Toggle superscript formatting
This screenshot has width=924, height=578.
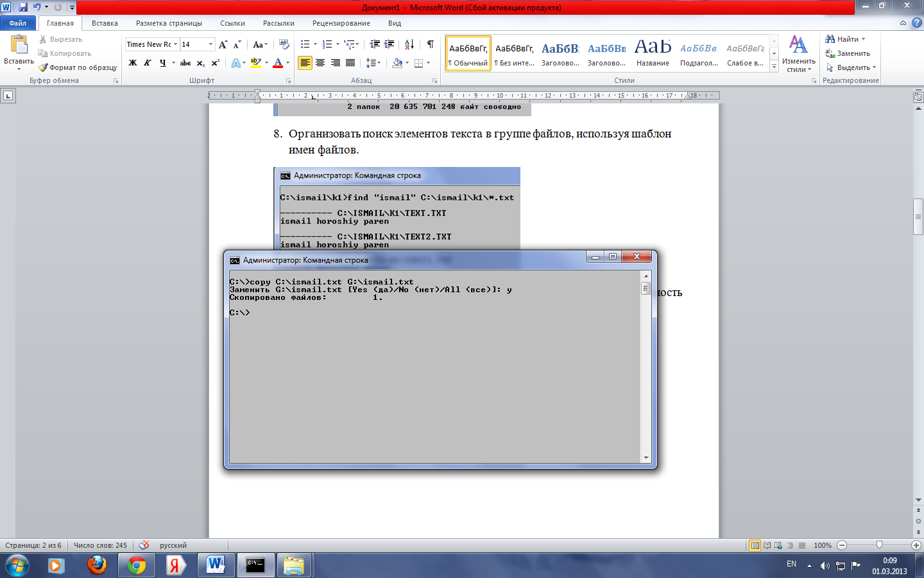tap(216, 63)
